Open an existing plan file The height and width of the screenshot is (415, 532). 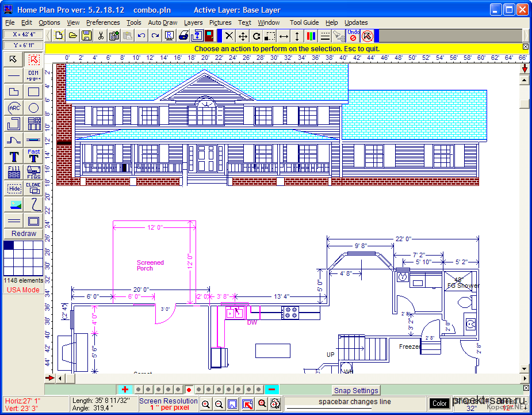tap(73, 36)
